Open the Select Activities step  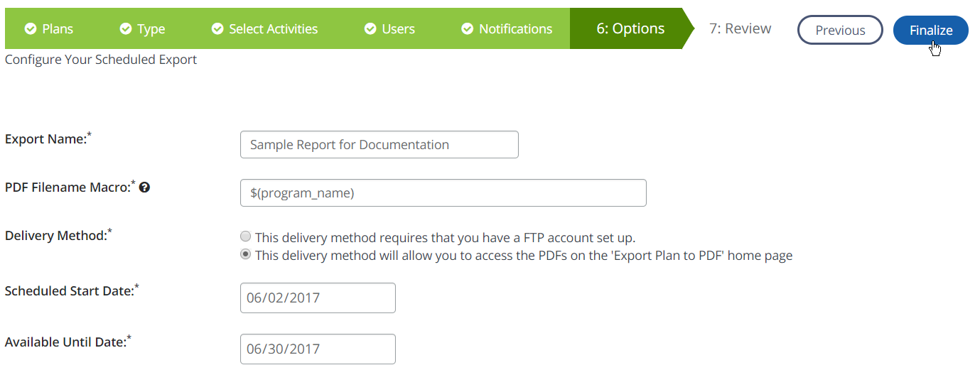[x=273, y=29]
